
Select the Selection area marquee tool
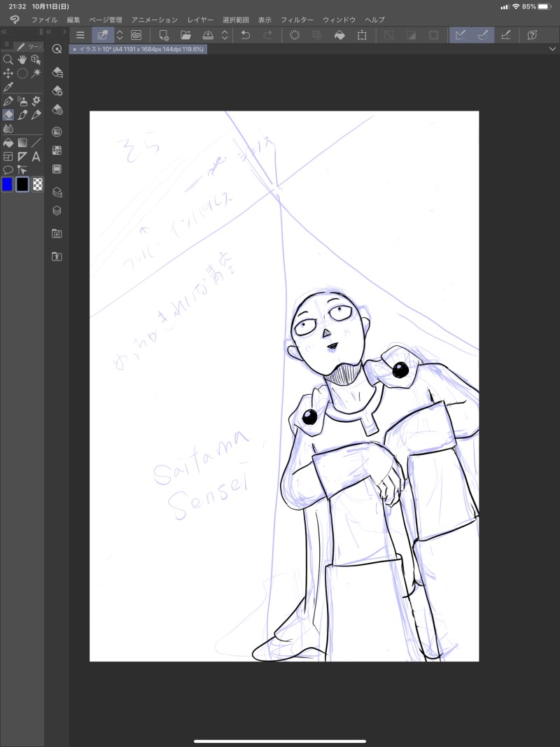click(22, 74)
